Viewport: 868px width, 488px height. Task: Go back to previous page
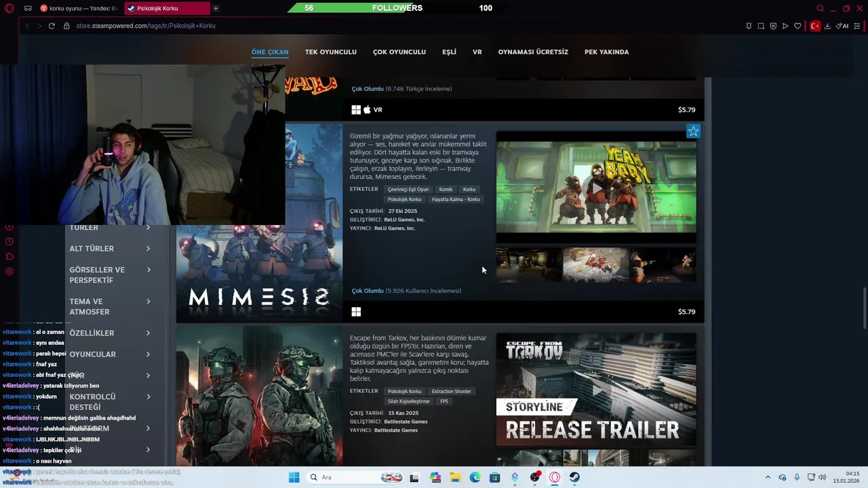pos(27,26)
